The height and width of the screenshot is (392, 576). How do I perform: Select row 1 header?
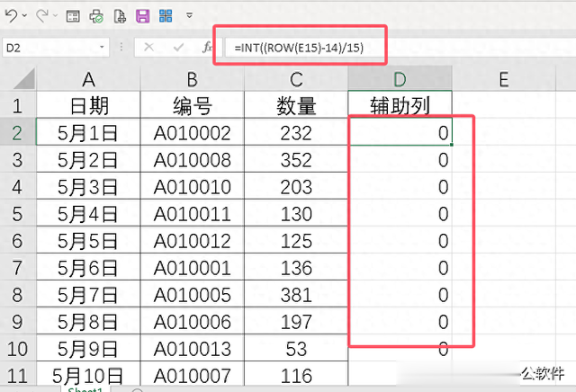(x=18, y=105)
